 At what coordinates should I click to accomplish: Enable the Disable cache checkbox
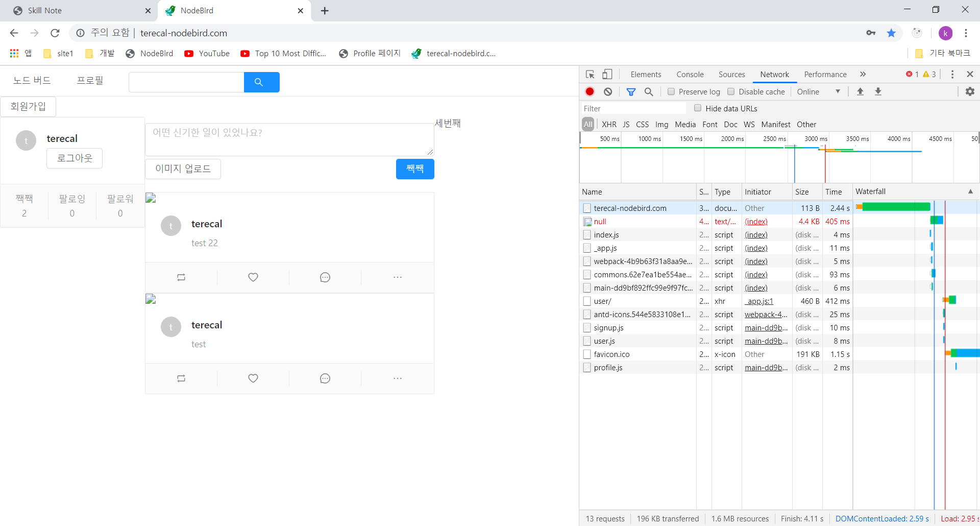coord(731,91)
